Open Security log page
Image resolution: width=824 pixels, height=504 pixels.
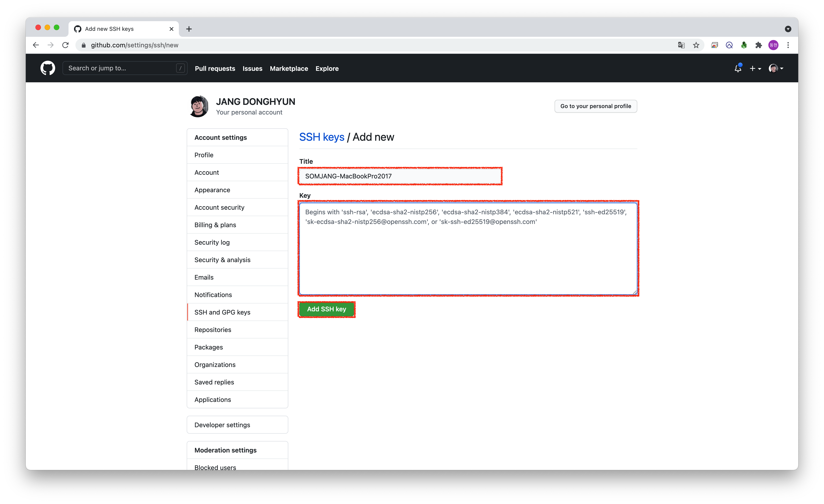(x=237, y=242)
